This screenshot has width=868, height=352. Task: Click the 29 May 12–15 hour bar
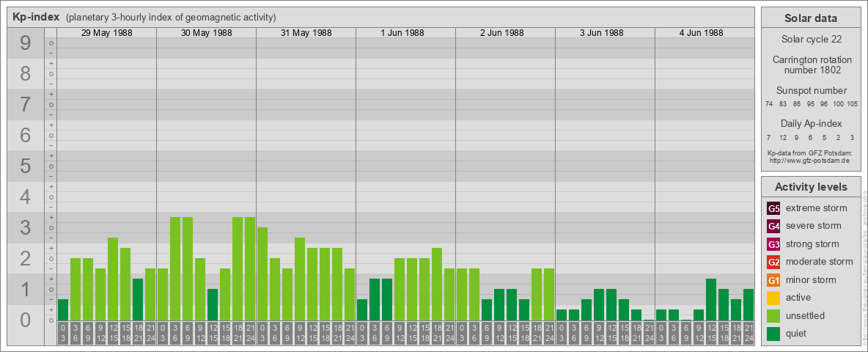pos(113,279)
